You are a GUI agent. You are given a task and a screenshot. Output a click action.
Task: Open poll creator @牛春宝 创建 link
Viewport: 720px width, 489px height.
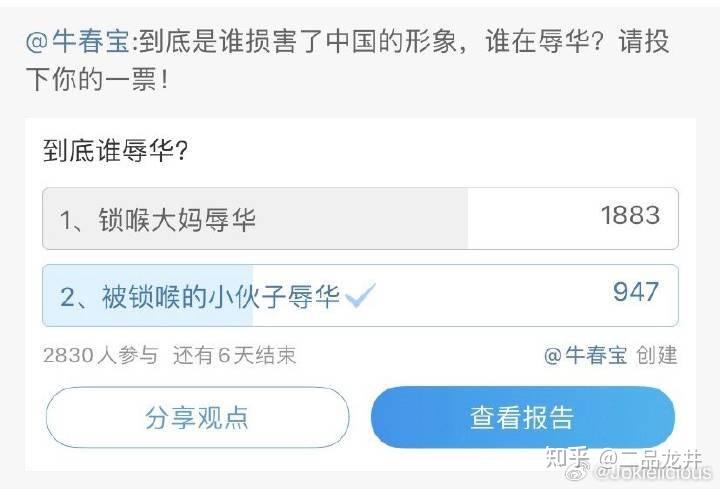610,355
